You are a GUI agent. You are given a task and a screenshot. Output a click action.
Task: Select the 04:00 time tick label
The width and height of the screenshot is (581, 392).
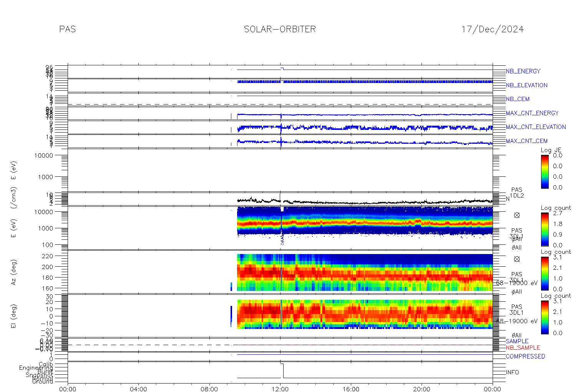point(138,389)
